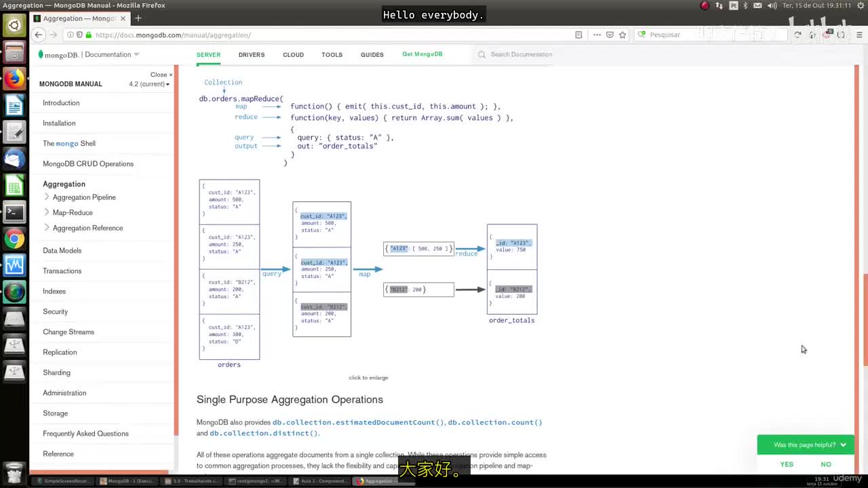The image size is (868, 488).
Task: Open Installation in the manual sidebar
Action: [x=59, y=123]
